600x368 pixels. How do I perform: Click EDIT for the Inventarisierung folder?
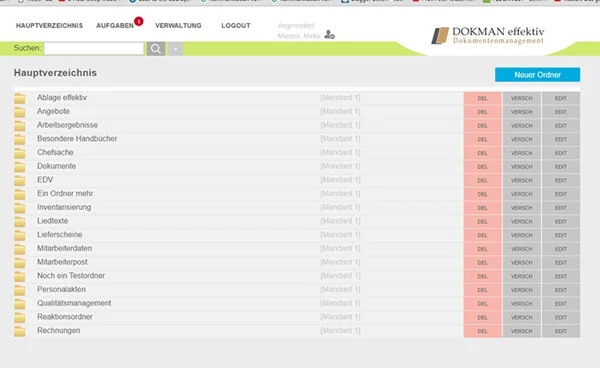[561, 208]
